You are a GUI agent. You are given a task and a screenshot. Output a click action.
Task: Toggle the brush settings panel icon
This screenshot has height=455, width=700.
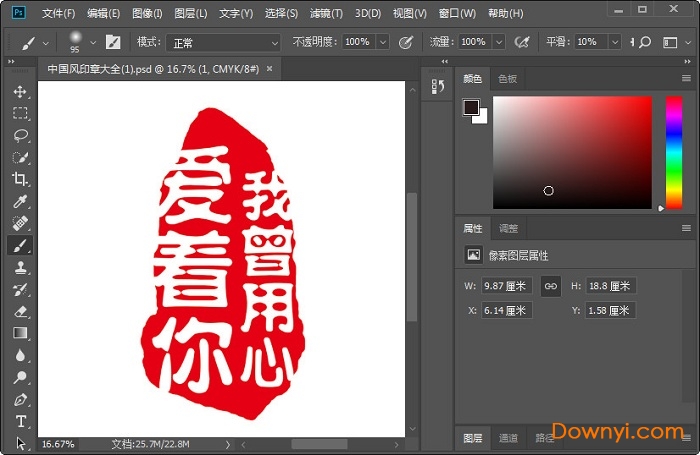pyautogui.click(x=113, y=42)
